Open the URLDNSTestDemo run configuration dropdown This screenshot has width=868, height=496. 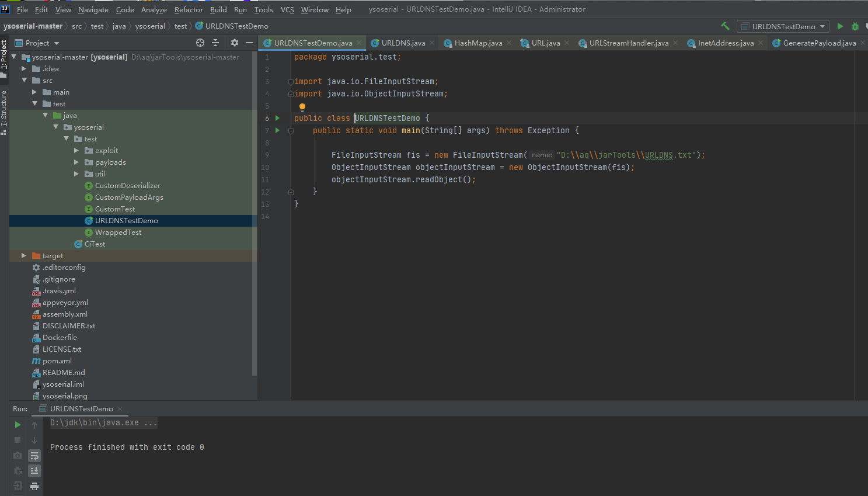783,26
